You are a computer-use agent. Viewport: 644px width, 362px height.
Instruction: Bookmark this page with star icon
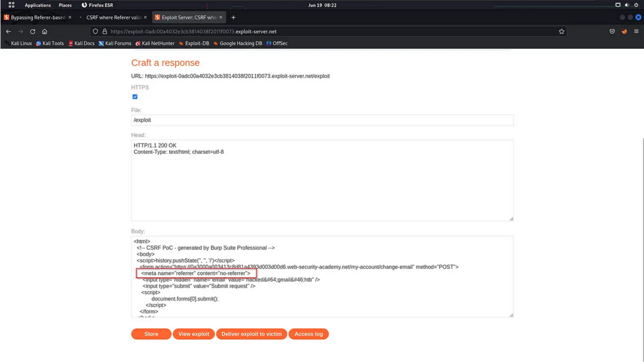(x=561, y=32)
